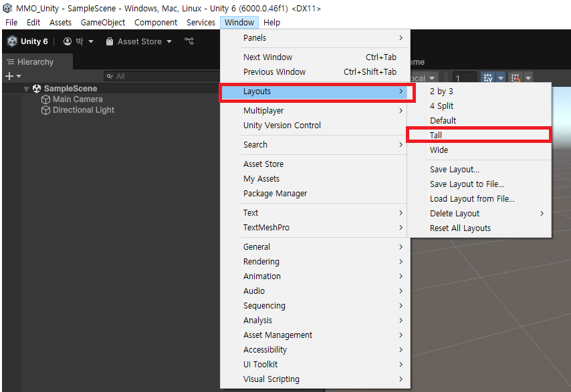
Task: Choose Reset All Layouts
Action: pyautogui.click(x=479, y=228)
